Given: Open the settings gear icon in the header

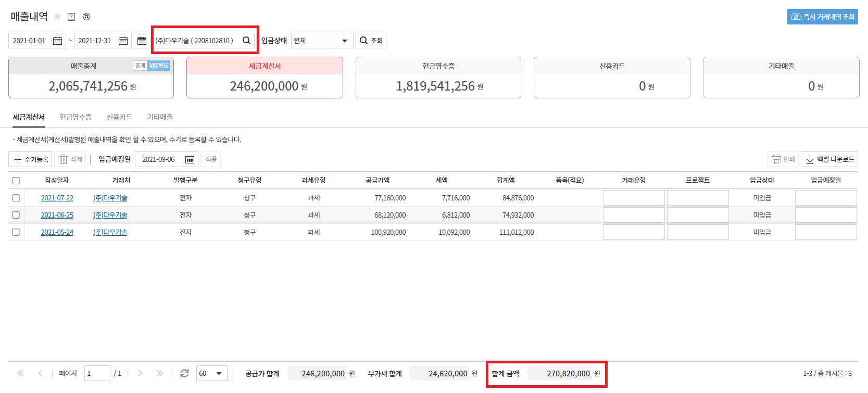Looking at the screenshot, I should point(86,17).
